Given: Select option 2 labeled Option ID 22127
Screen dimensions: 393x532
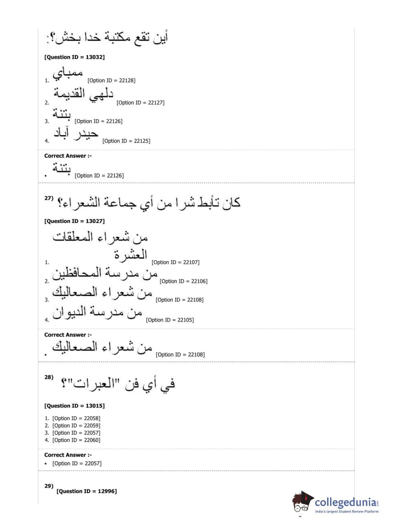Looking at the screenshot, I should (140, 103).
